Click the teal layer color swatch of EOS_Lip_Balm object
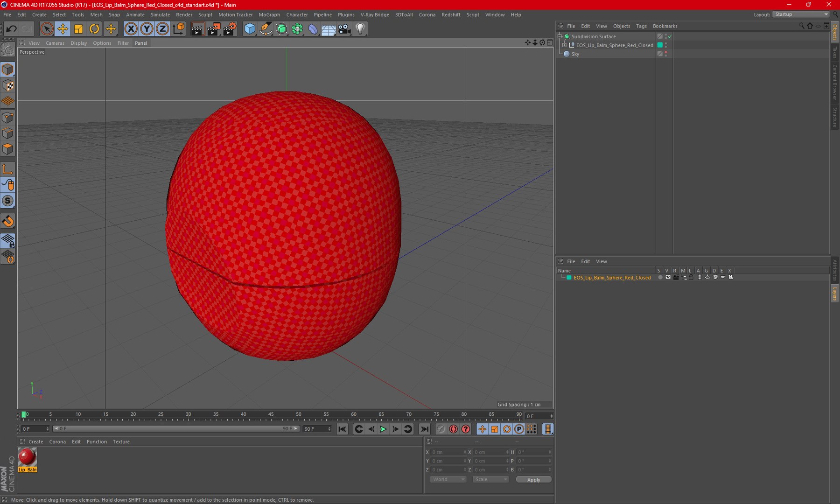 click(x=660, y=45)
